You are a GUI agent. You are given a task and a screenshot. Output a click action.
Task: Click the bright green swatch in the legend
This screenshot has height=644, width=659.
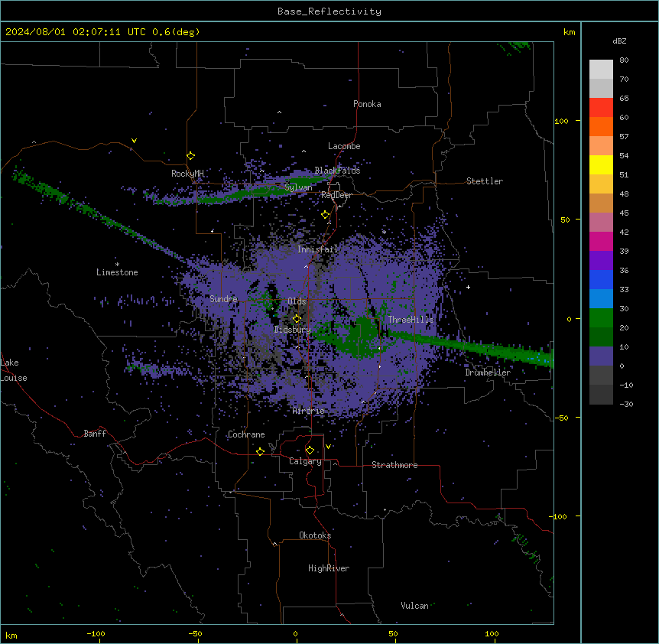601,318
